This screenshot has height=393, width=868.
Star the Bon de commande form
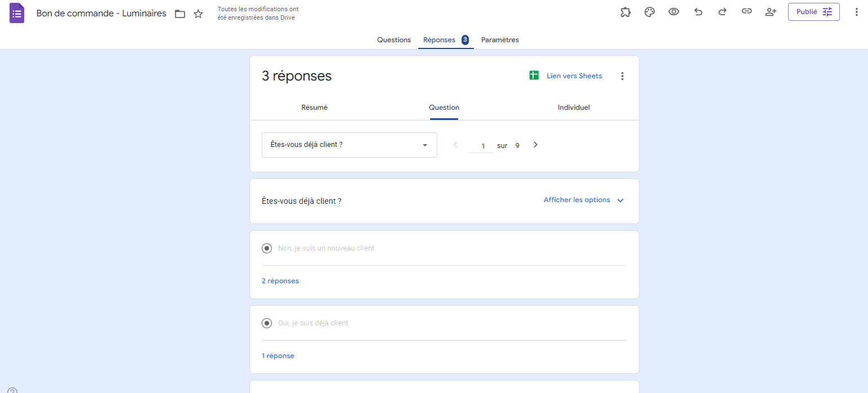point(198,13)
